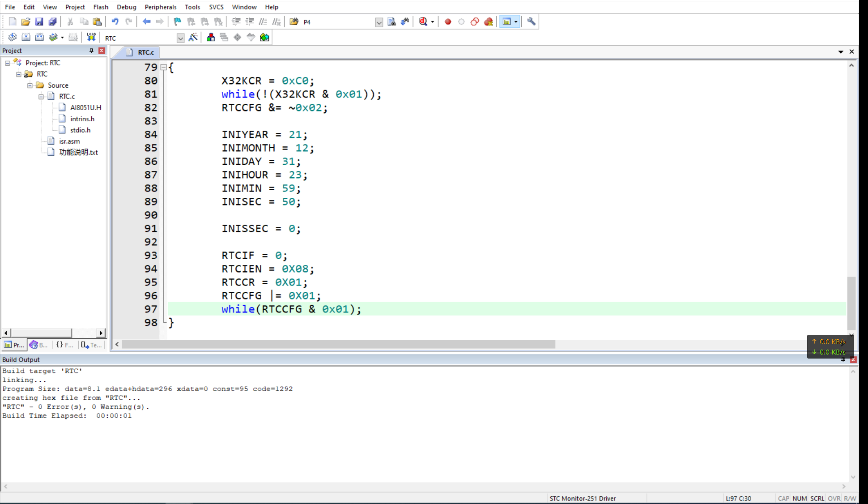Click the Cut scissors icon
868x504 pixels.
coord(70,21)
